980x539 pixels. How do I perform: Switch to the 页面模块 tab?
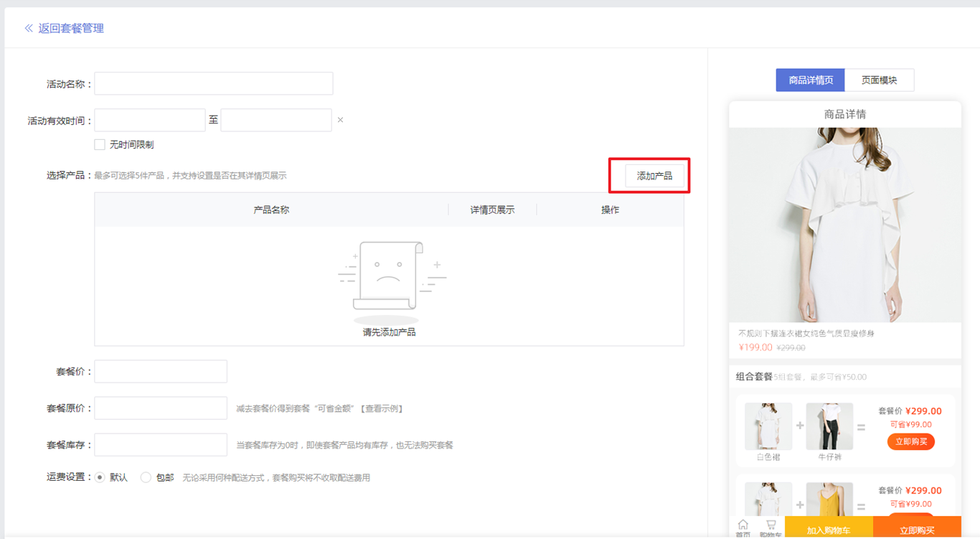pyautogui.click(x=879, y=80)
